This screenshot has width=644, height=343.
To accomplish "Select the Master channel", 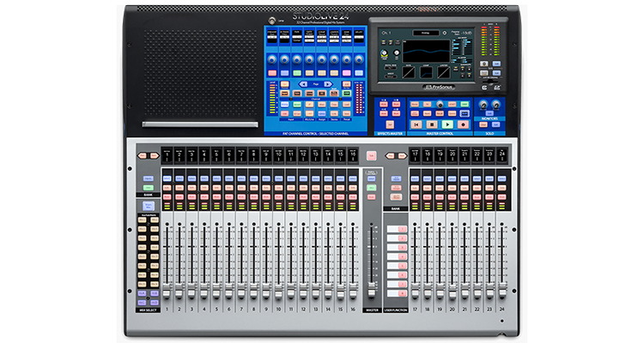I will pos(371,179).
